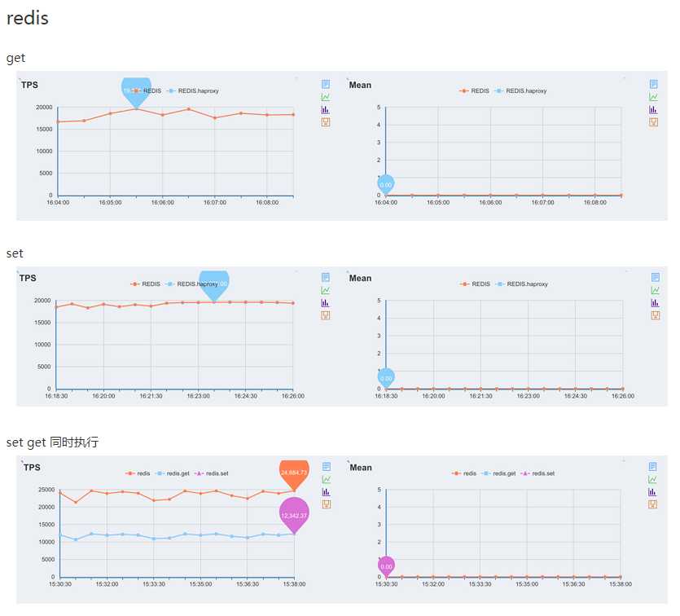
Task: Select the 'redis' page heading
Action: 28,18
